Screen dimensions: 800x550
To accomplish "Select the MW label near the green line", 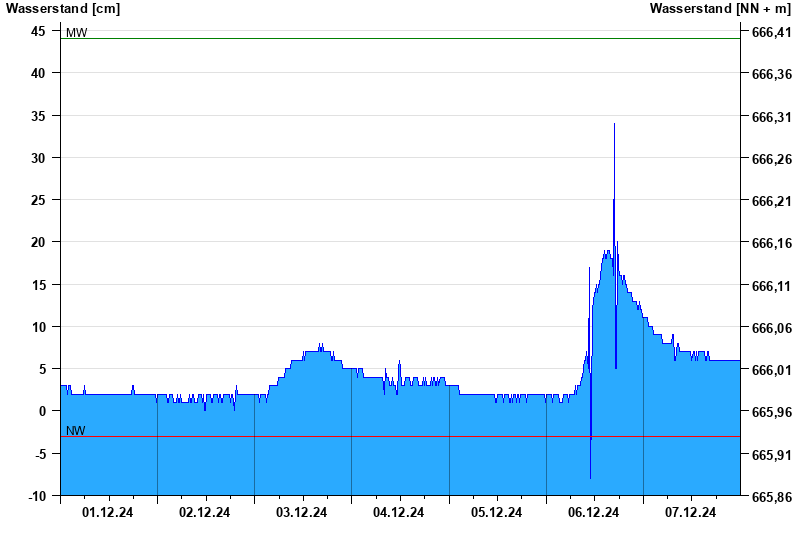I will pyautogui.click(x=76, y=33).
